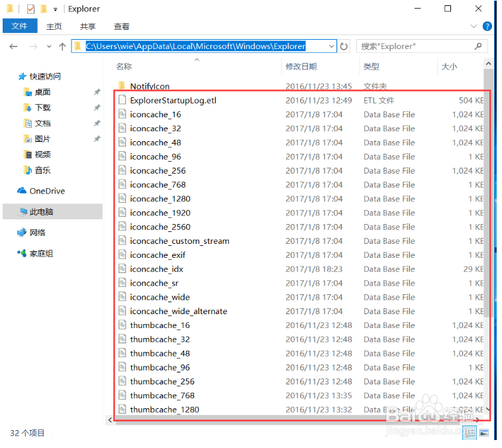The width and height of the screenshot is (502, 448).
Task: Select the iconcache_768 file icon
Action: tap(122, 185)
